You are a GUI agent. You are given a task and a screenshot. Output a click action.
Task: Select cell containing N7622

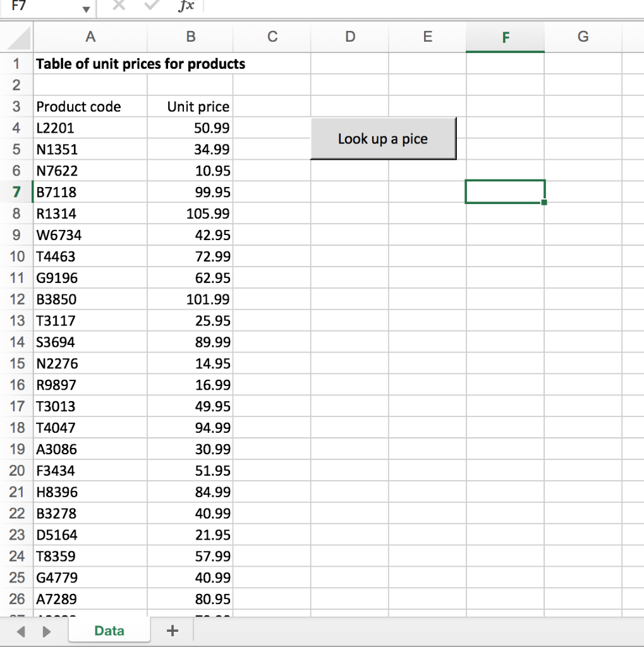coord(90,171)
